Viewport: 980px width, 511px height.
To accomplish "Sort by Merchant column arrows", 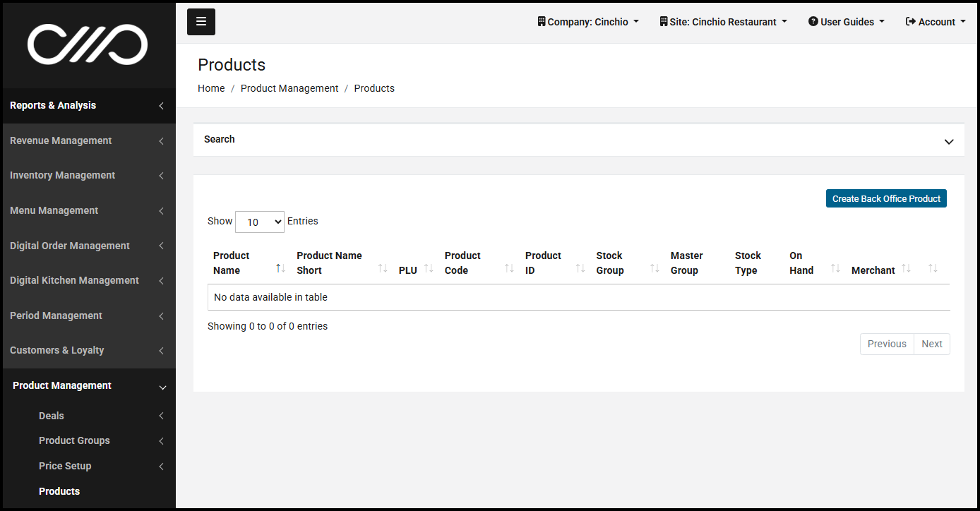I will click(907, 269).
